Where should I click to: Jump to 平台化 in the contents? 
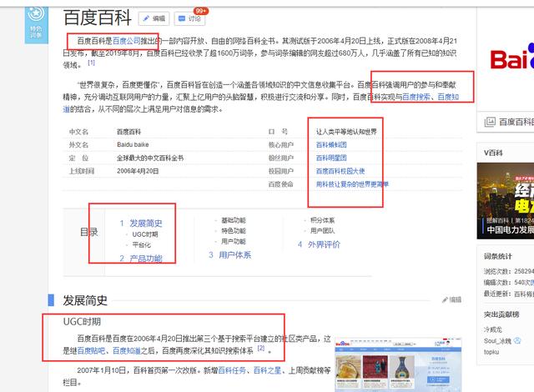tap(141, 245)
